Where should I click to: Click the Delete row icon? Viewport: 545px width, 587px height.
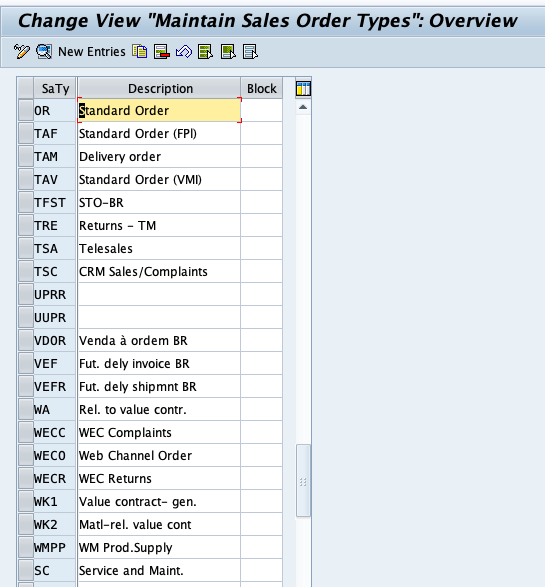tap(162, 51)
